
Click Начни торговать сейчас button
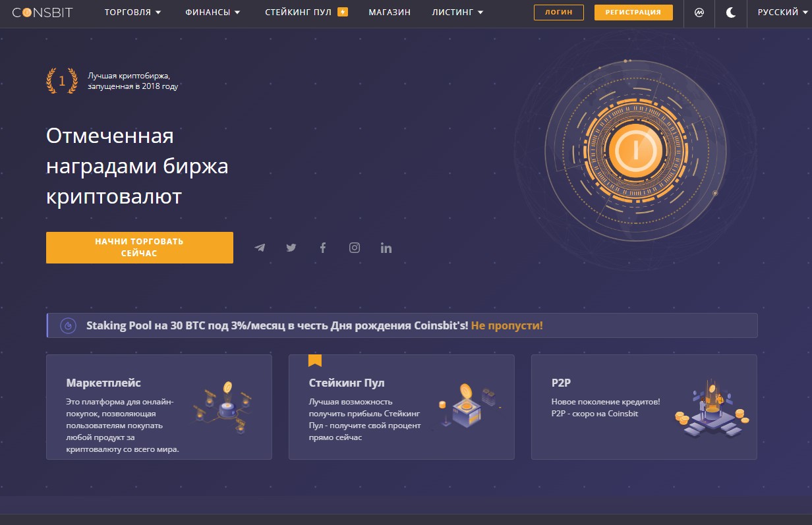[x=140, y=248]
